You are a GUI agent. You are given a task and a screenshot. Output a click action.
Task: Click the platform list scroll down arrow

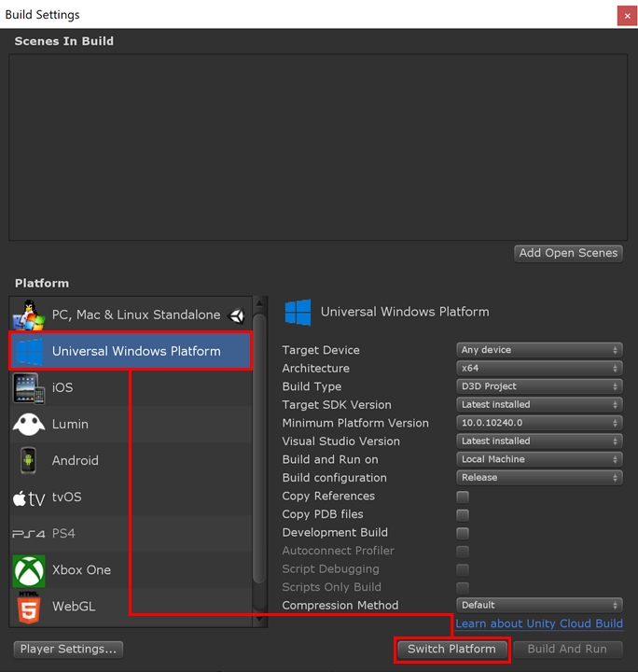point(259,620)
